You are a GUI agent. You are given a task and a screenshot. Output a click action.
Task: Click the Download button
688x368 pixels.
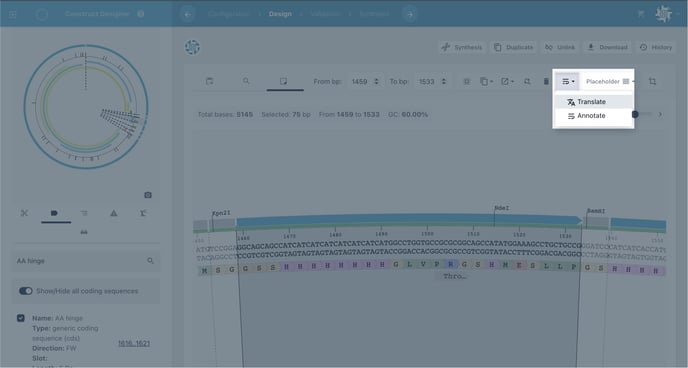607,47
